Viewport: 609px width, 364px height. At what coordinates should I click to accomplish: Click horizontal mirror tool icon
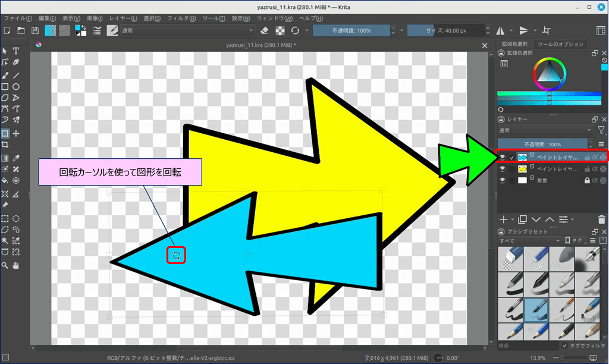pyautogui.click(x=500, y=30)
